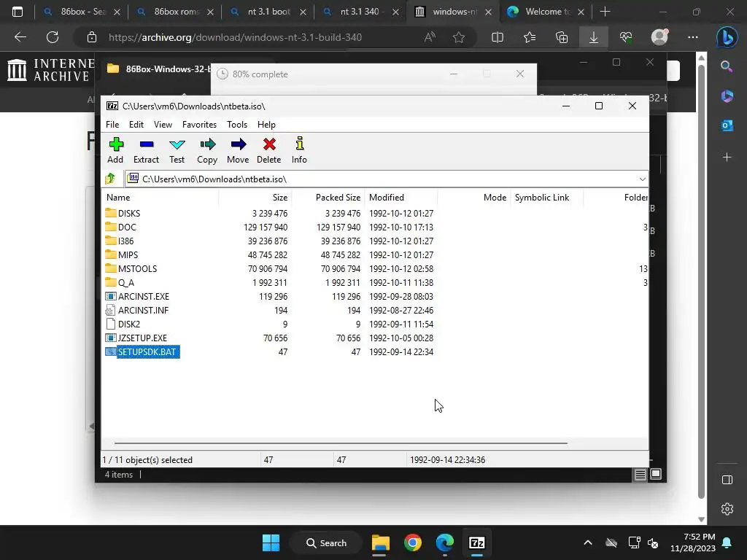Select the ARCINST.EXE file
The height and width of the screenshot is (560, 747).
pyautogui.click(x=137, y=296)
